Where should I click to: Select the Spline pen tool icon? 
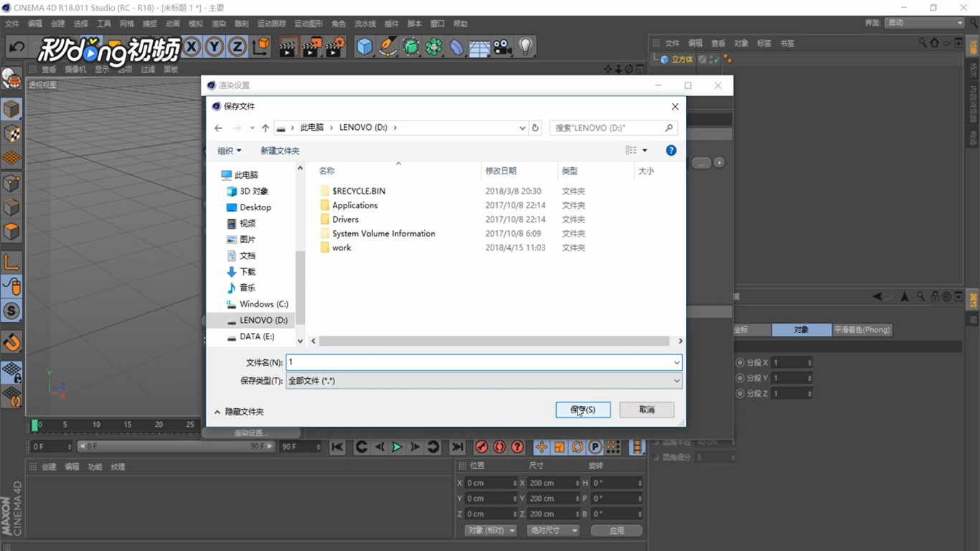[388, 47]
